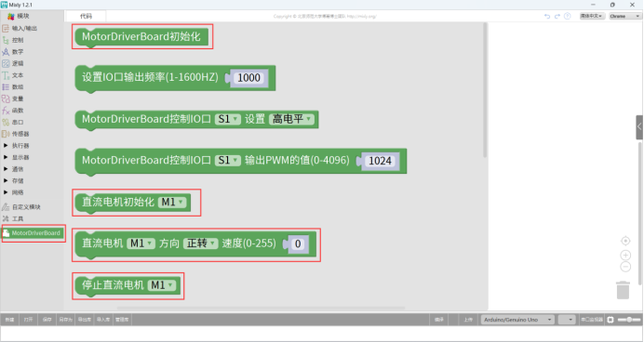
Task: Zoom in with the plus icon
Action: pos(625,255)
